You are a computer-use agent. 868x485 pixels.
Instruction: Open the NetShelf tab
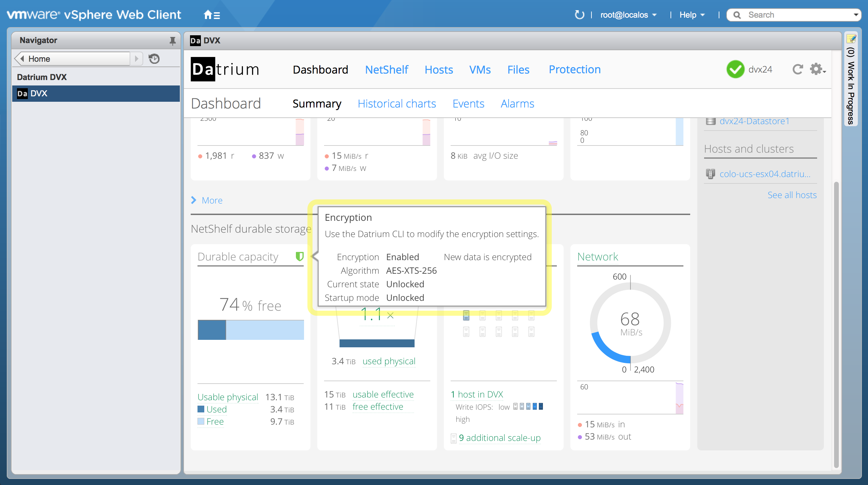386,70
